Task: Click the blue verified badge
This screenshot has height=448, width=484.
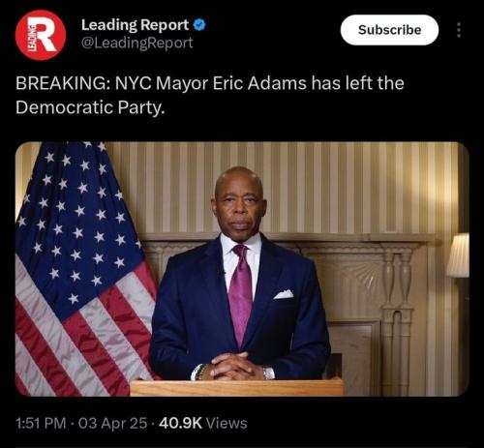Action: coord(199,25)
